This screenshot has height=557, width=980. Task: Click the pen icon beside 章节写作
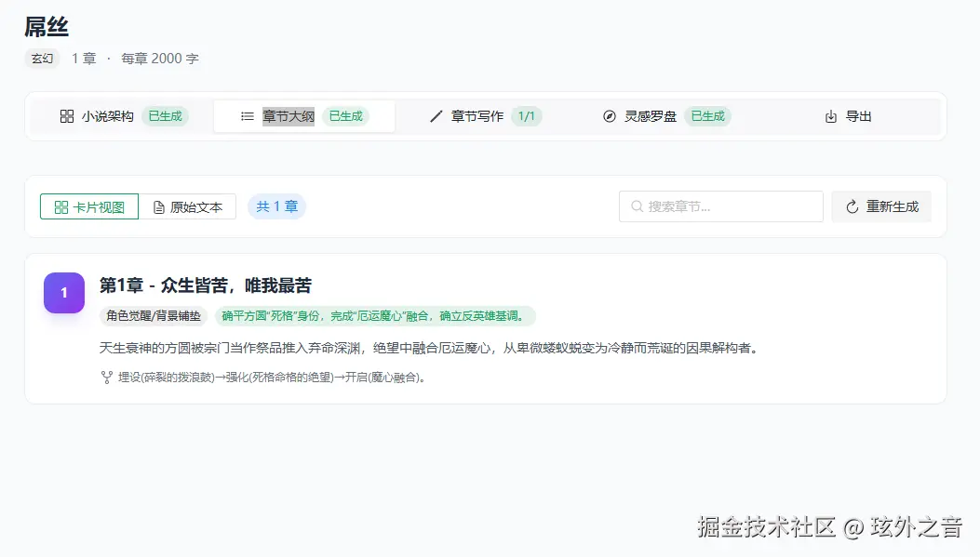(436, 116)
